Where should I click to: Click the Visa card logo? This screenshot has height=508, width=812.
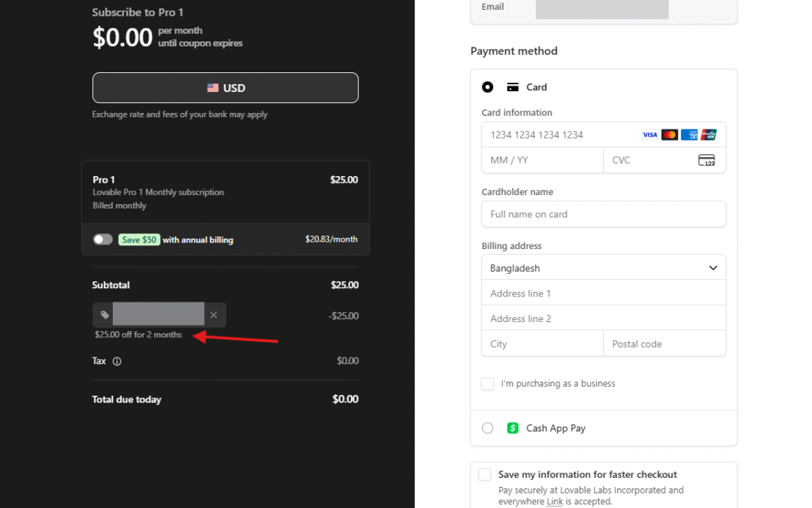pos(650,135)
